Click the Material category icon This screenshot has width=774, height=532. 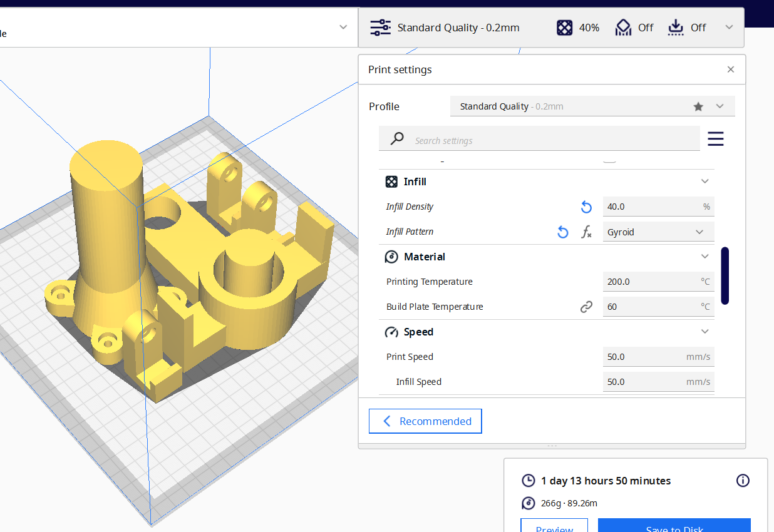click(391, 257)
